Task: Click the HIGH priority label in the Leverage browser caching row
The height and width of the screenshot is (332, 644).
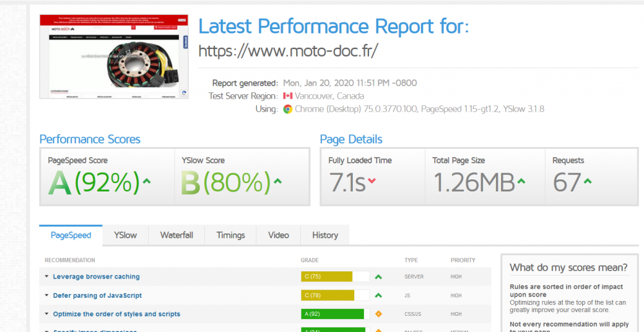Action: point(456,277)
